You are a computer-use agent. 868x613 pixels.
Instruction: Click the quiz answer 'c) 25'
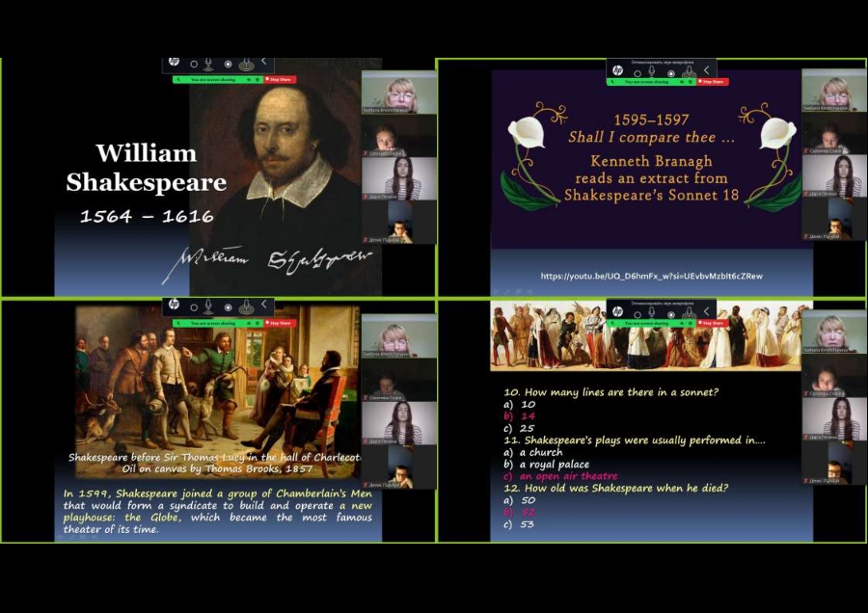coord(520,428)
